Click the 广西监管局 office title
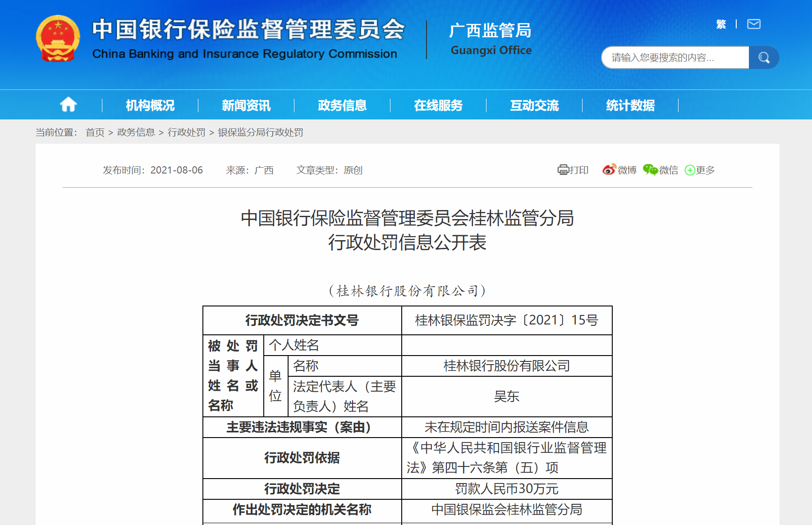 coord(491,31)
